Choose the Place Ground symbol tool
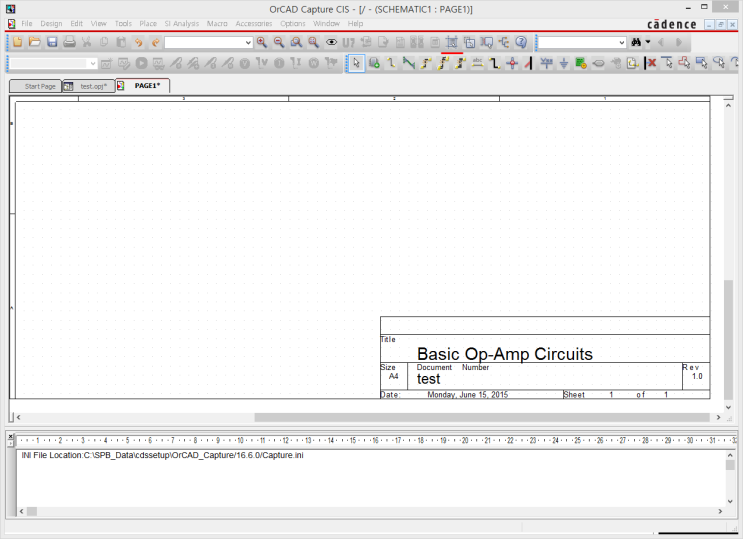The height and width of the screenshot is (539, 743). click(563, 63)
